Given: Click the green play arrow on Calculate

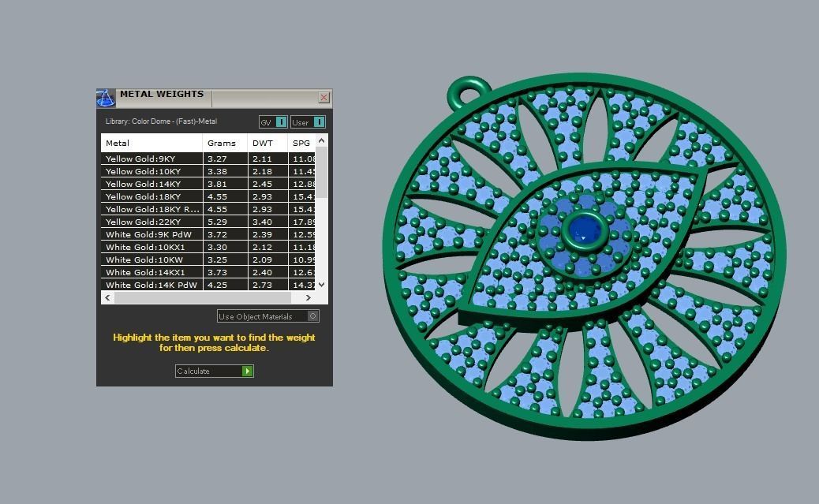Looking at the screenshot, I should (248, 371).
